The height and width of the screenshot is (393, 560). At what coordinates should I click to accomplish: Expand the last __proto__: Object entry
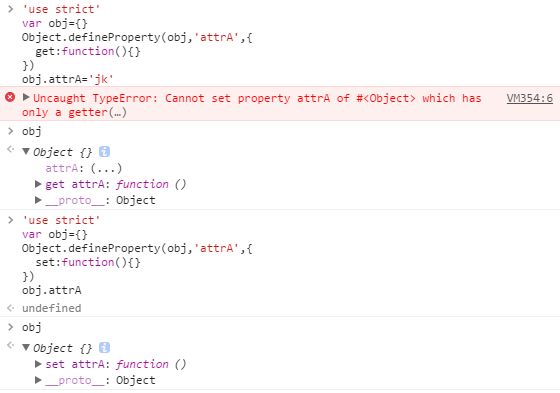click(38, 380)
